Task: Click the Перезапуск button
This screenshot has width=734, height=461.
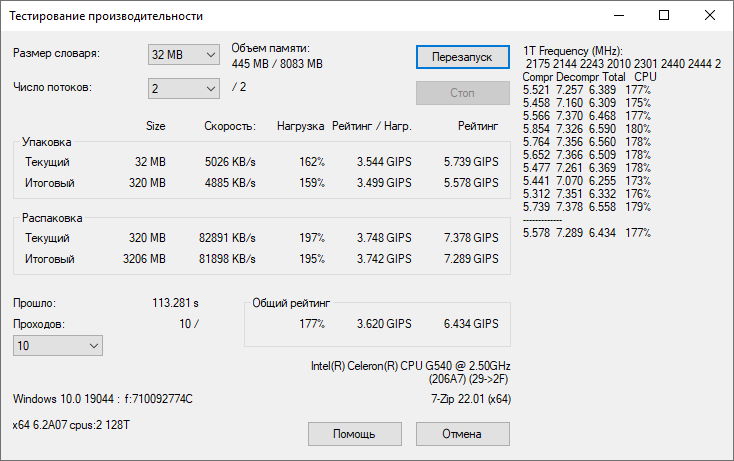Action: click(462, 57)
